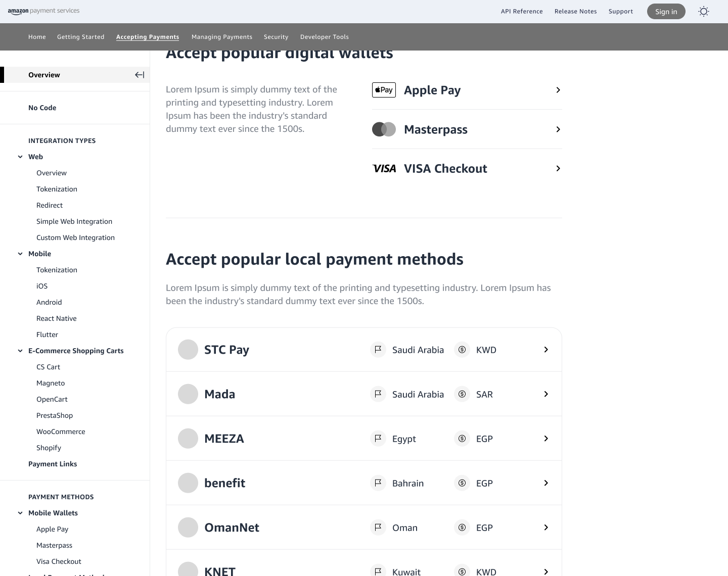Open Apple Pay via its chevron arrow
This screenshot has height=576, width=728.
click(558, 90)
